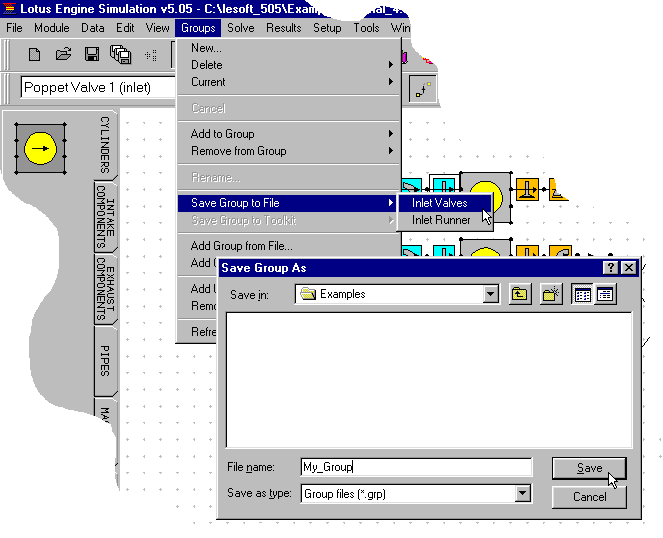
Task: Switch to the Cylinders tab
Action: [x=105, y=145]
